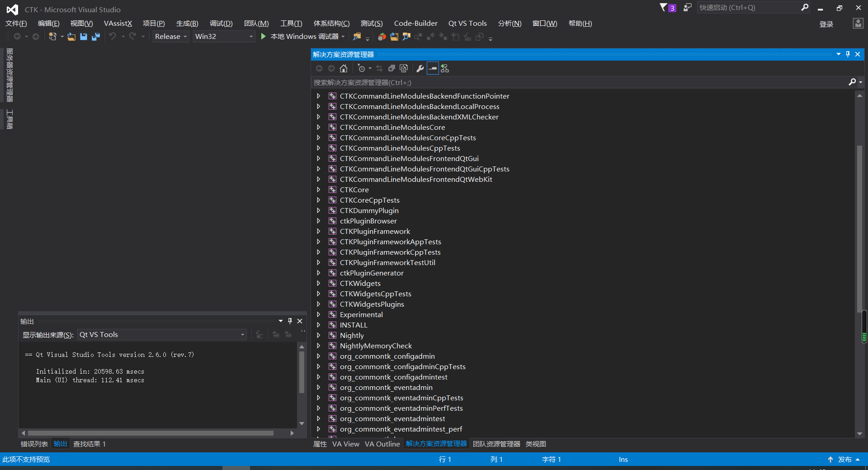Select the Experimental project
The image size is (868, 470).
coord(361,314)
